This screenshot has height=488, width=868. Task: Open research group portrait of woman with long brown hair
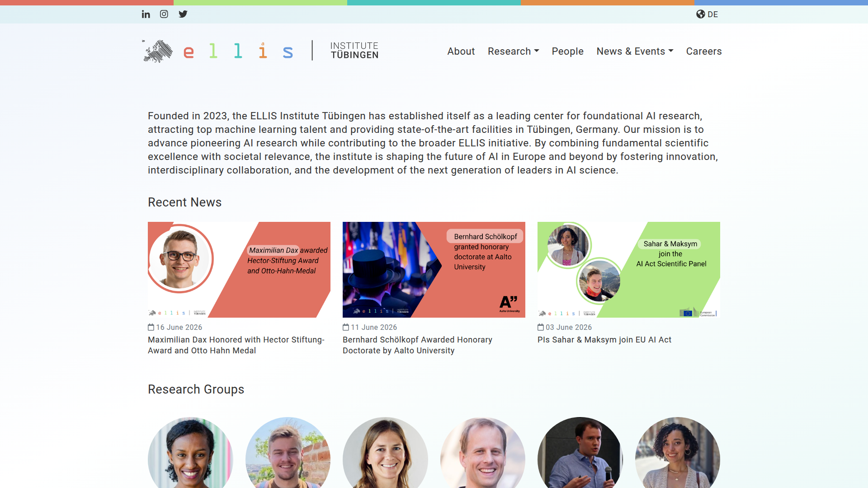(385, 453)
